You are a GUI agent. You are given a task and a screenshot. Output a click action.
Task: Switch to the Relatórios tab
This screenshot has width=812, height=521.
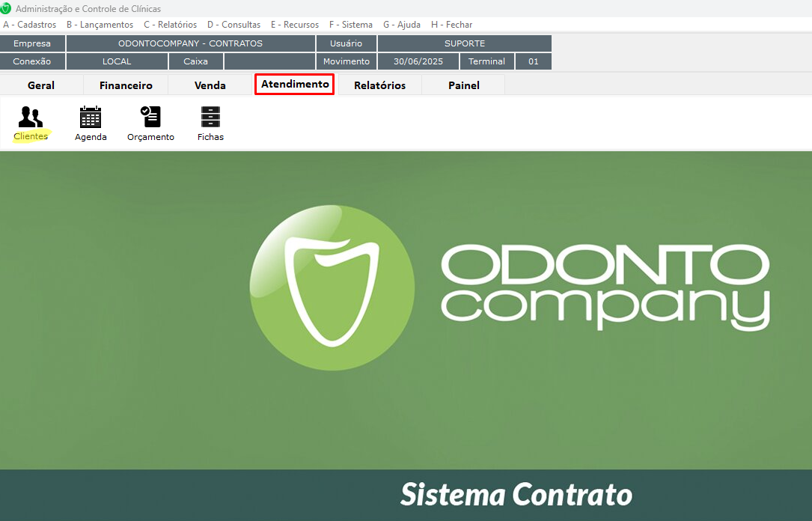point(379,85)
